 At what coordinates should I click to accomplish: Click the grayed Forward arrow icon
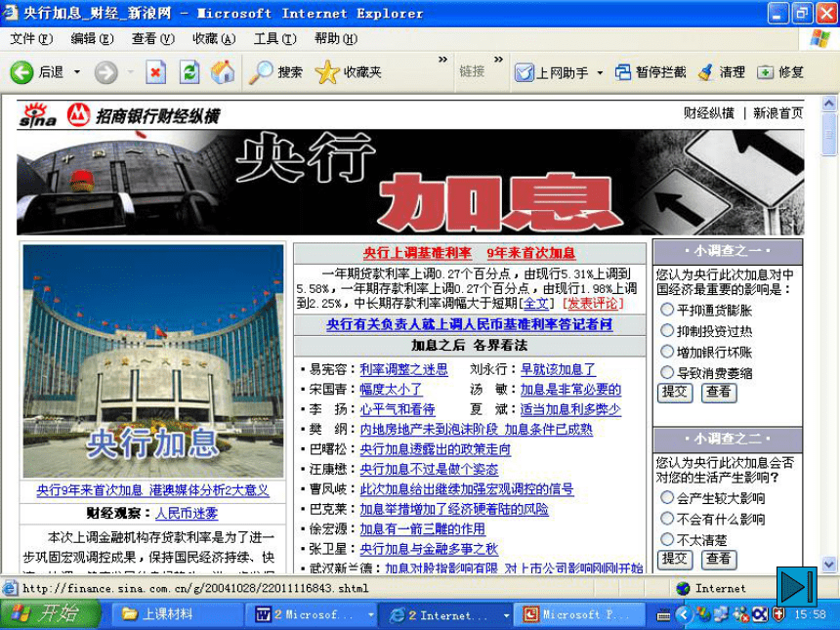point(105,72)
